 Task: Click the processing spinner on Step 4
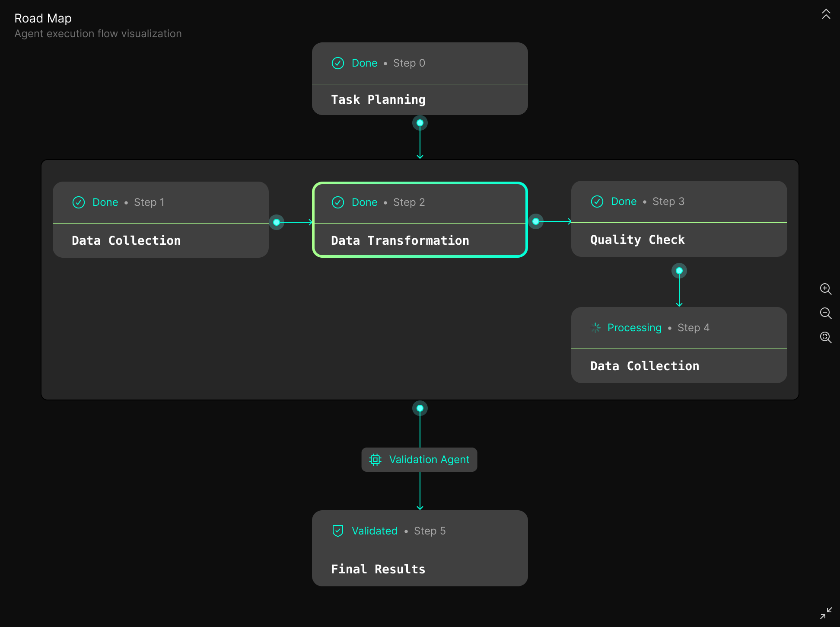coord(595,328)
